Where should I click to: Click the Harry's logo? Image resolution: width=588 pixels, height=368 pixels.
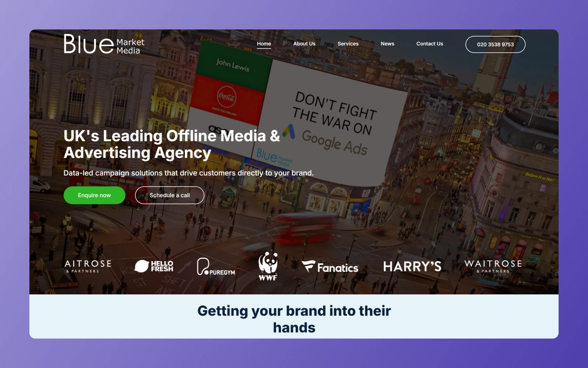[412, 266]
